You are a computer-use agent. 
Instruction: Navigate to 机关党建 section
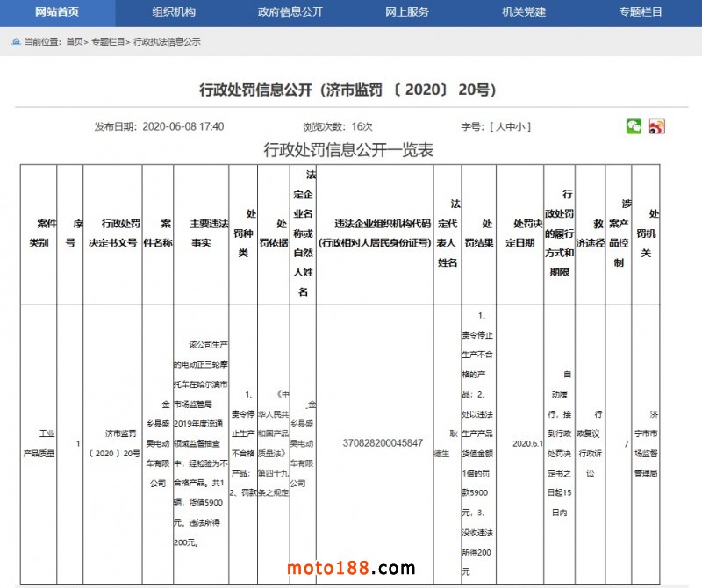524,12
